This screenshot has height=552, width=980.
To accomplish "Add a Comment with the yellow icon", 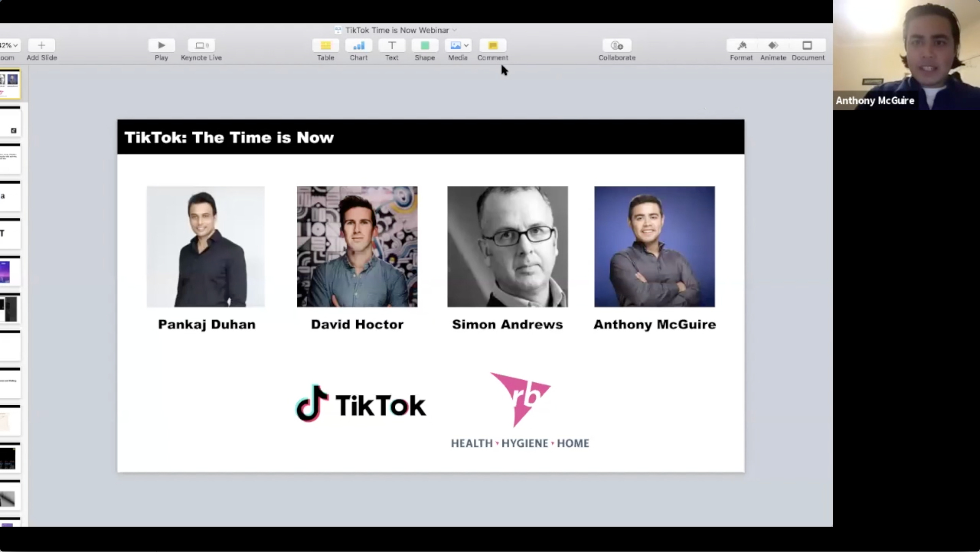I will point(492,46).
